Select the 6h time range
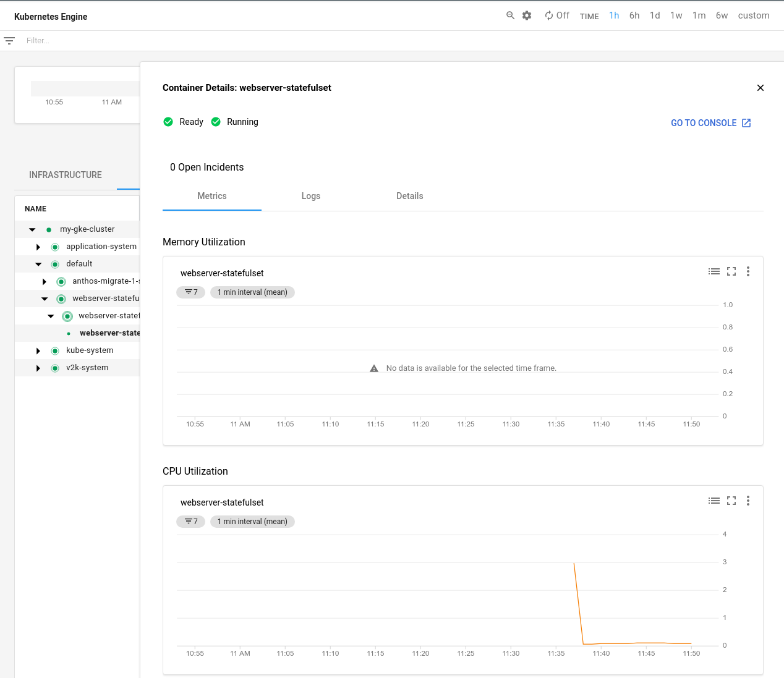Screen dimensions: 784x678 pyautogui.click(x=634, y=15)
